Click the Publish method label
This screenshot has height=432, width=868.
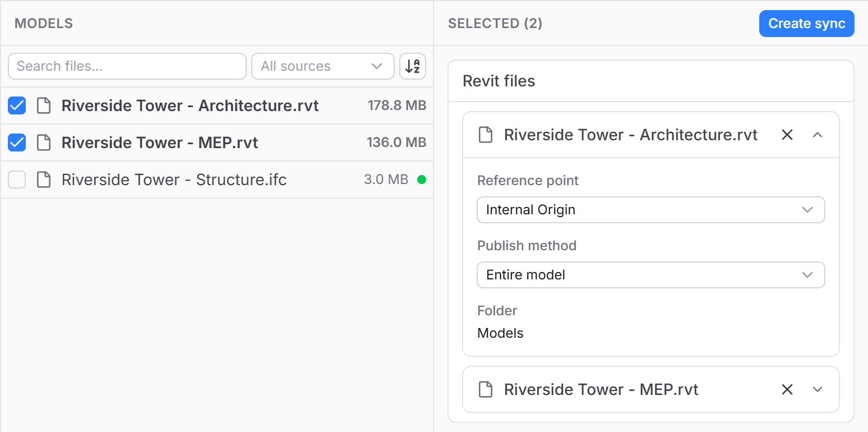527,246
